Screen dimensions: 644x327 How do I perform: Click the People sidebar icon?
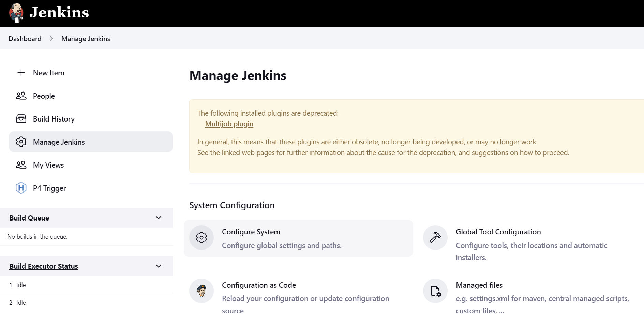[x=21, y=96]
